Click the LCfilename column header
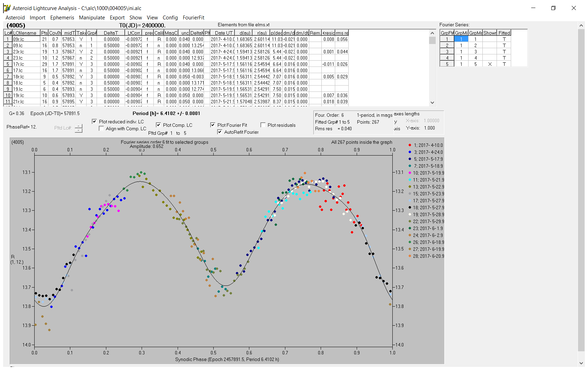 (x=26, y=33)
